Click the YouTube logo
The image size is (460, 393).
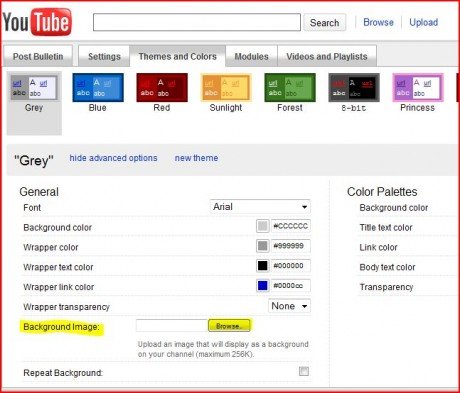[x=37, y=22]
